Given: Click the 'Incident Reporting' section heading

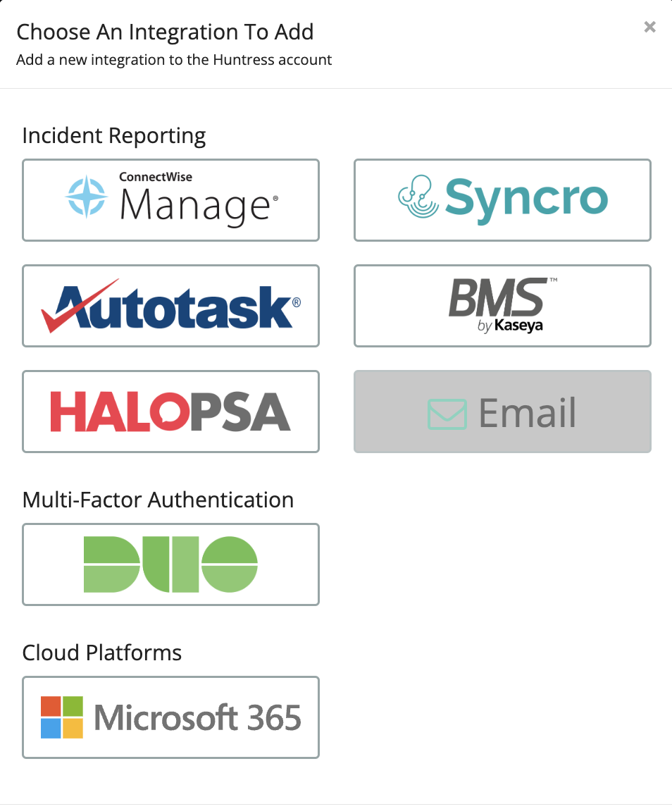Looking at the screenshot, I should coord(114,136).
